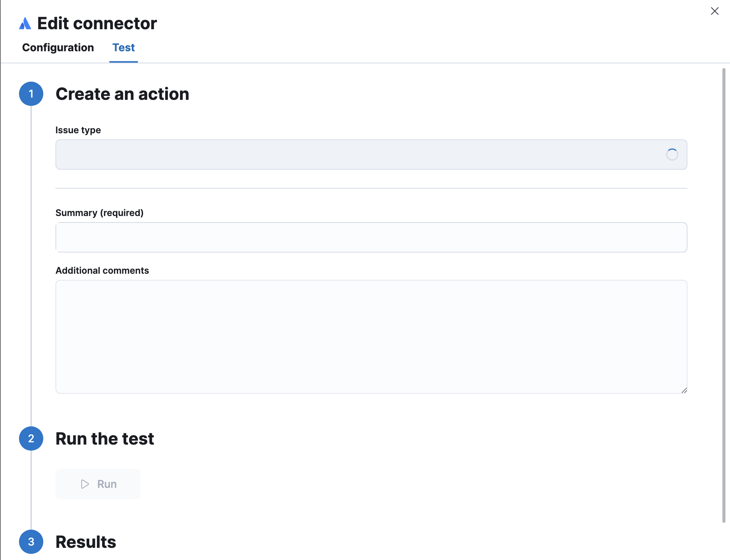Screen dimensions: 730x560
Task: Click the loading spinner in Issue type field
Action: pyautogui.click(x=672, y=155)
